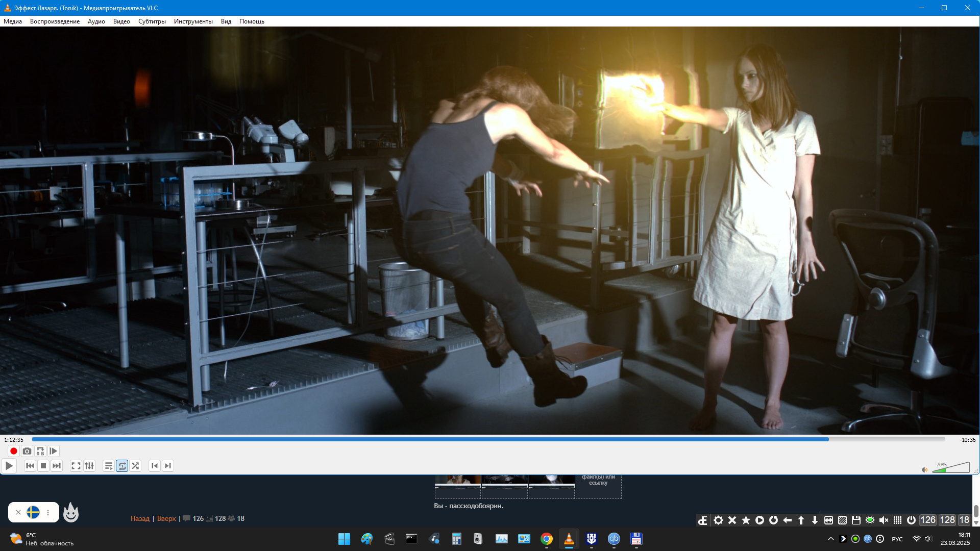Toggle the green eye visibility icon
980x551 pixels.
coord(870,520)
